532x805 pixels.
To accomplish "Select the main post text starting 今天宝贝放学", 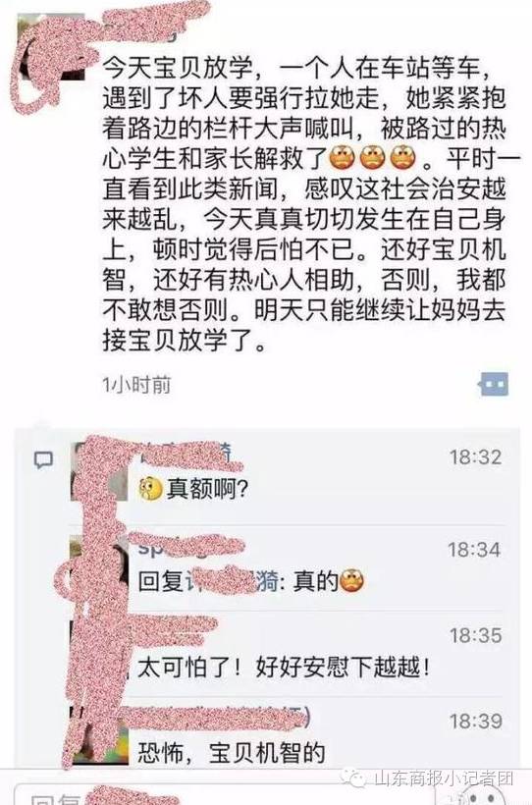I will pos(304,204).
